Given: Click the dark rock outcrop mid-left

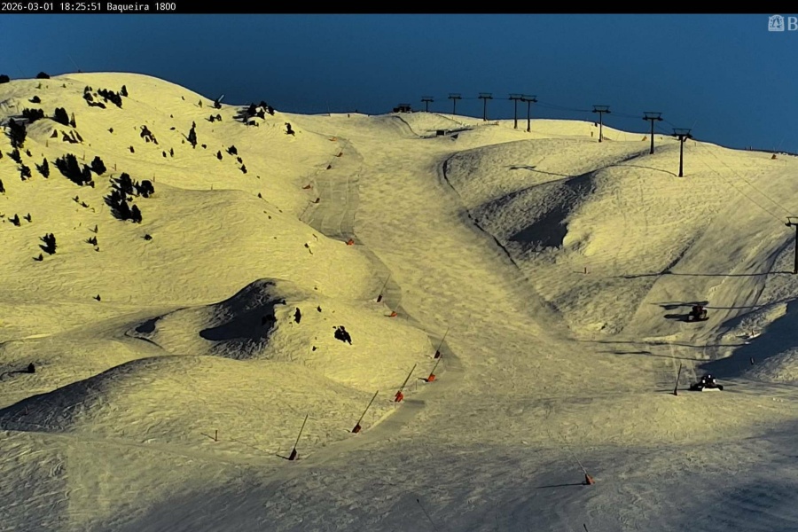Looking at the screenshot, I should [x=342, y=334].
